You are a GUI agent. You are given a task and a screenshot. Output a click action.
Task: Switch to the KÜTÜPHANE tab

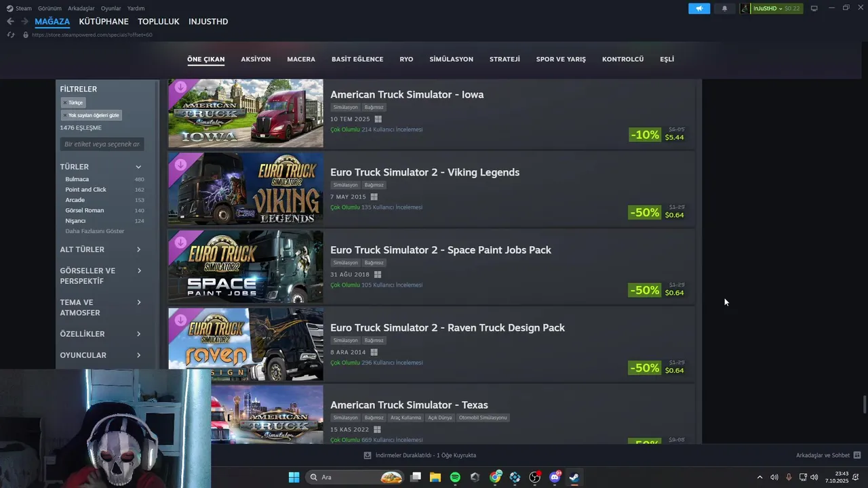pyautogui.click(x=104, y=22)
